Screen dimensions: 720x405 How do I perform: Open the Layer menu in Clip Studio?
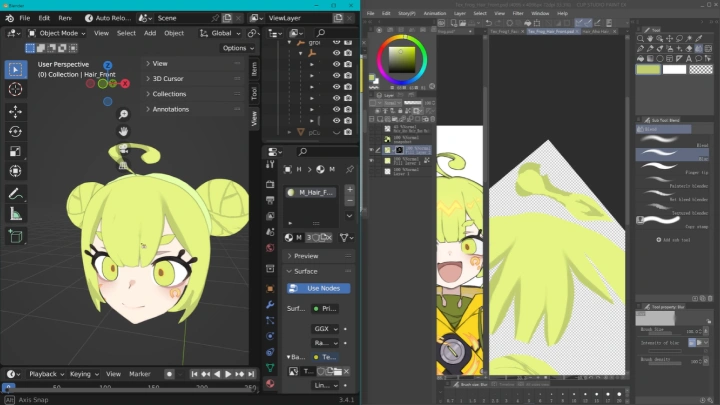coord(460,13)
